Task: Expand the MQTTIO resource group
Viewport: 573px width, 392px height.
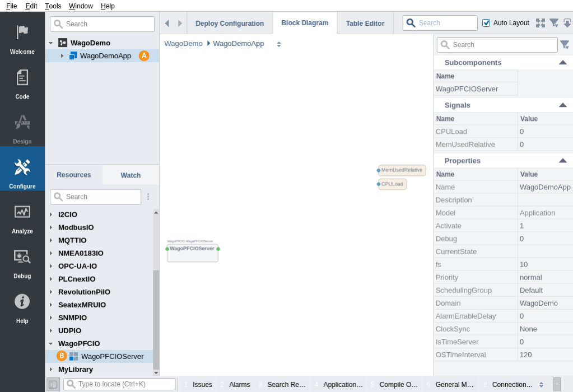Action: pos(51,240)
